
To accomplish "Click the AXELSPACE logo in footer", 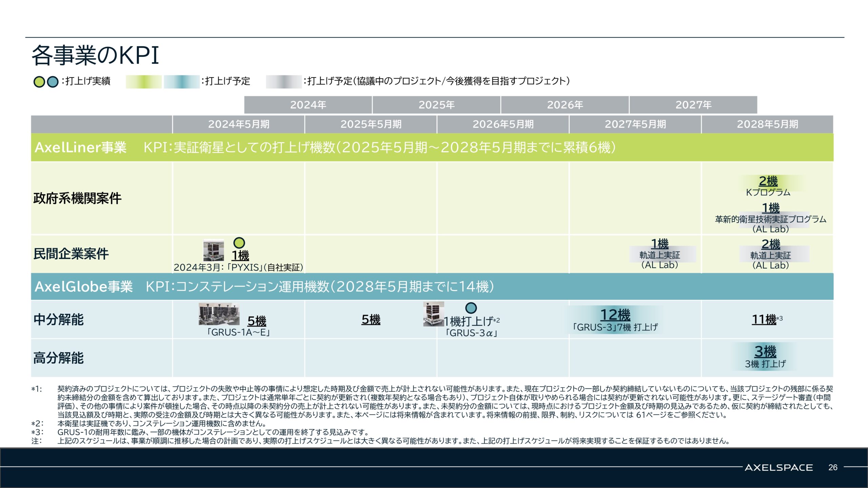I will [779, 468].
